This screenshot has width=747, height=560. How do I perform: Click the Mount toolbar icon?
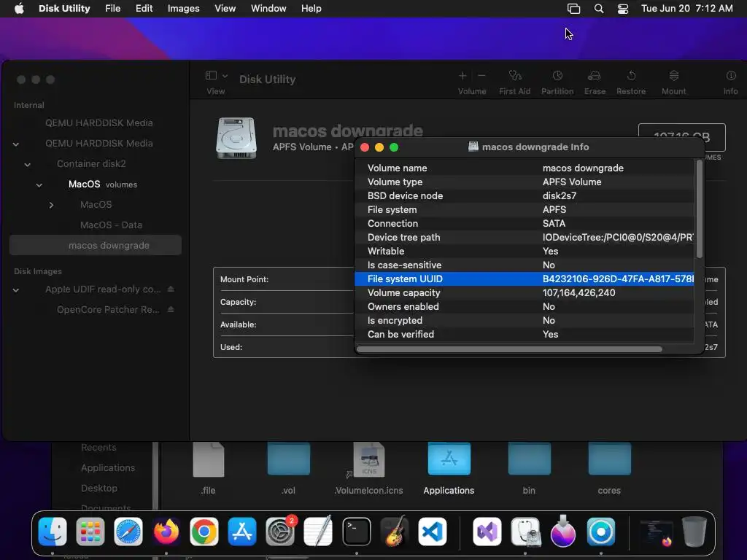click(673, 76)
